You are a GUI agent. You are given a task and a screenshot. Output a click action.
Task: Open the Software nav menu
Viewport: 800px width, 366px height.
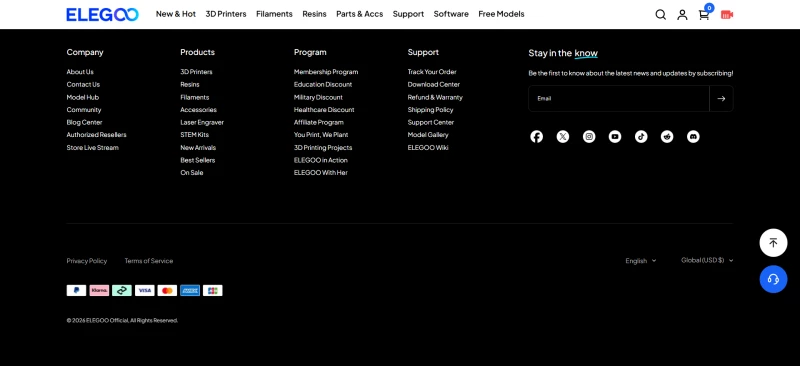451,14
